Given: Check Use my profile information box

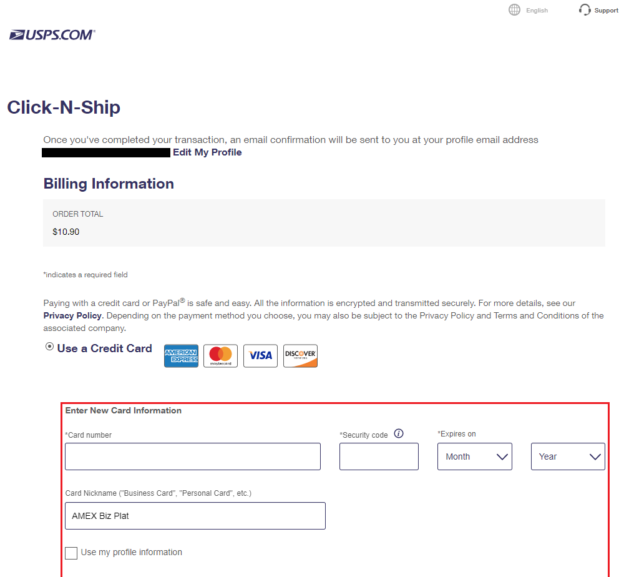Looking at the screenshot, I should pyautogui.click(x=71, y=553).
